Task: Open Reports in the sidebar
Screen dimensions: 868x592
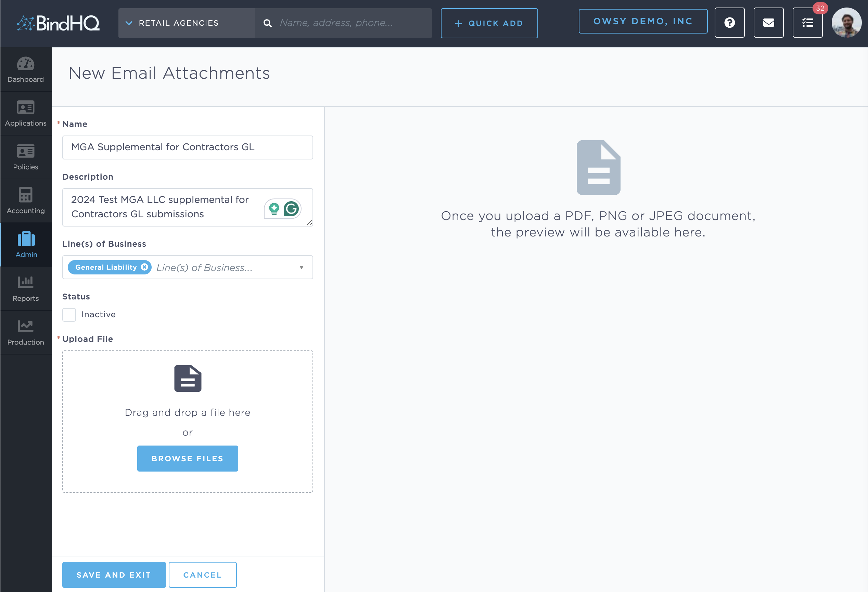Action: pyautogui.click(x=26, y=289)
